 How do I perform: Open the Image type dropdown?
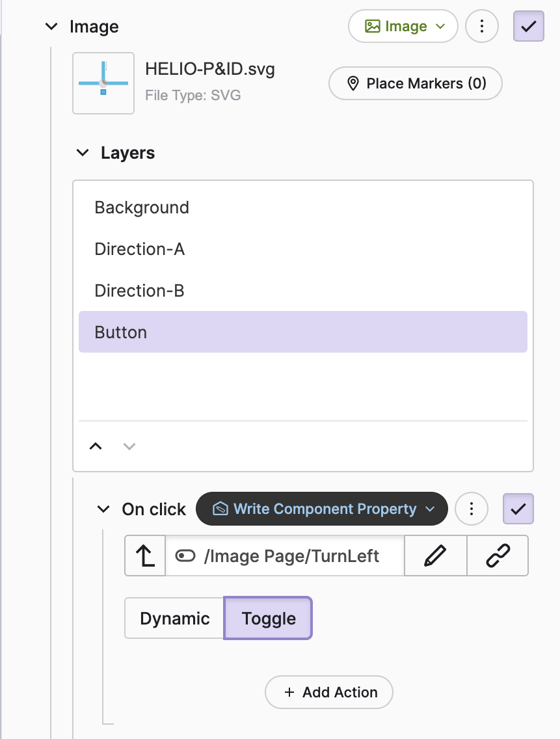tap(403, 27)
